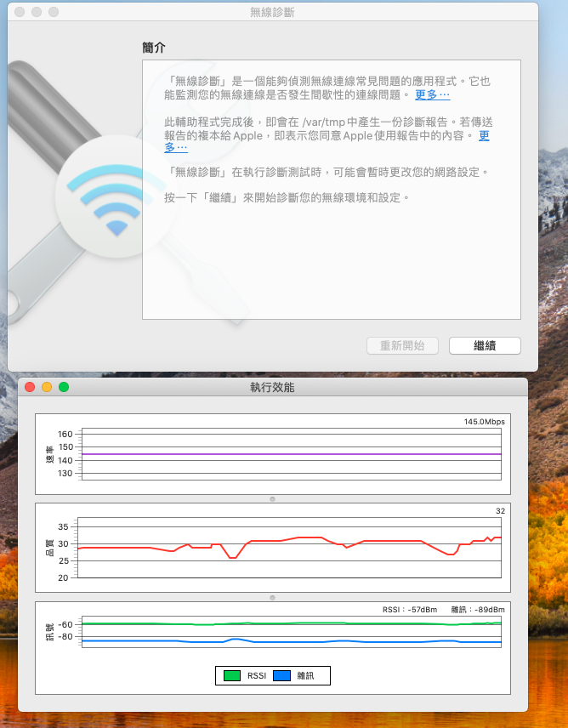
Task: Open the first 更多 link about wireless problems
Action: click(432, 94)
